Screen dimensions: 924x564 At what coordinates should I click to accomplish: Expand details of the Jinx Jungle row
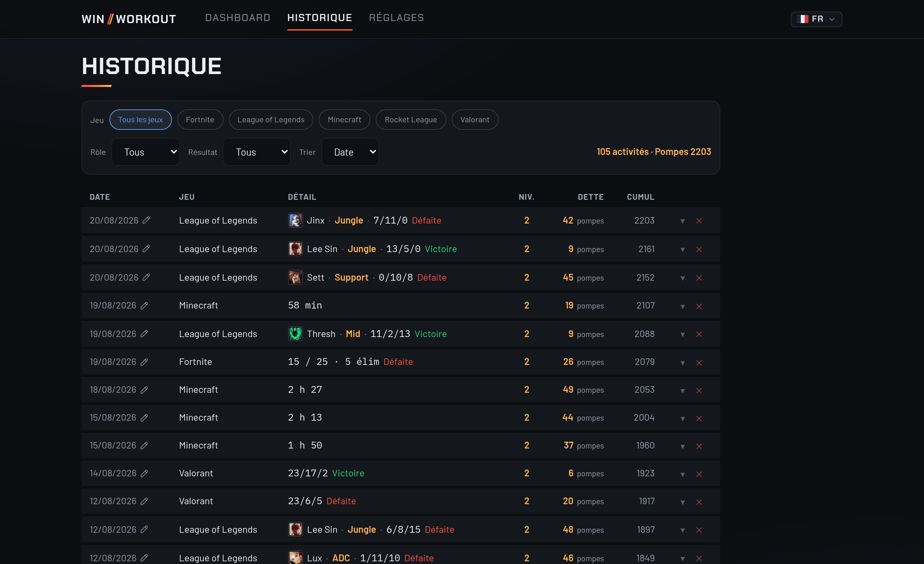[x=682, y=221]
